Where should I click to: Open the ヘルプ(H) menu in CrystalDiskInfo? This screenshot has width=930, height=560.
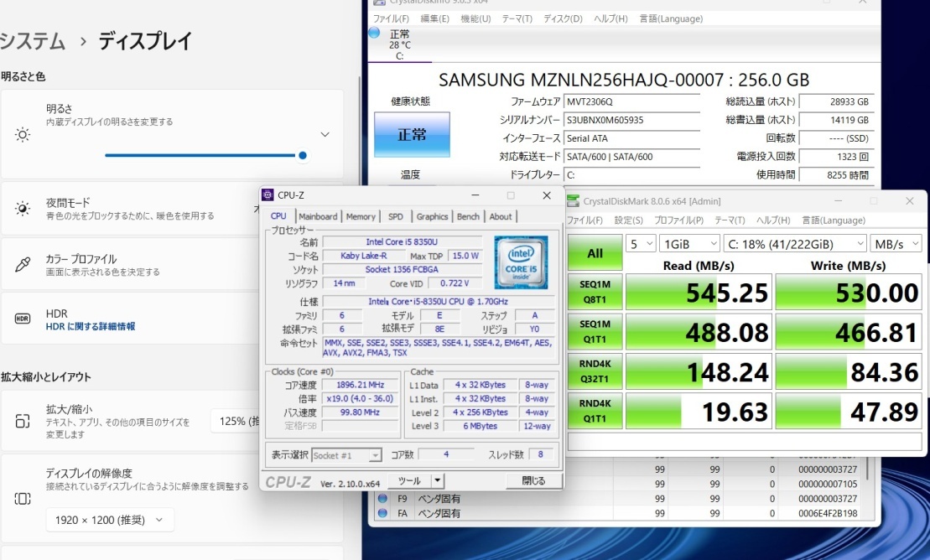click(x=610, y=19)
